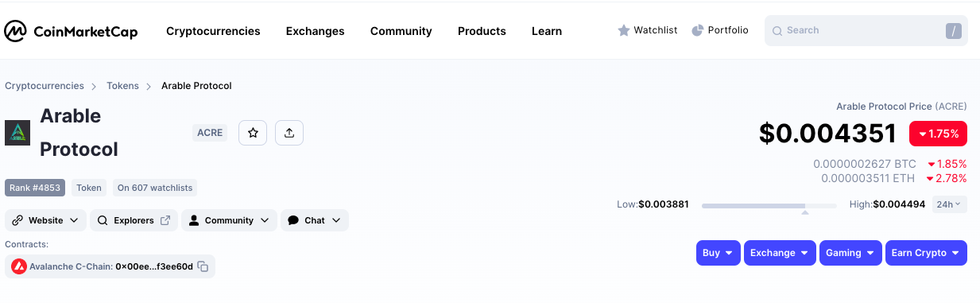Go to Cryptocurrencies breadcrumb
The height and width of the screenshot is (303, 980).
tap(45, 85)
